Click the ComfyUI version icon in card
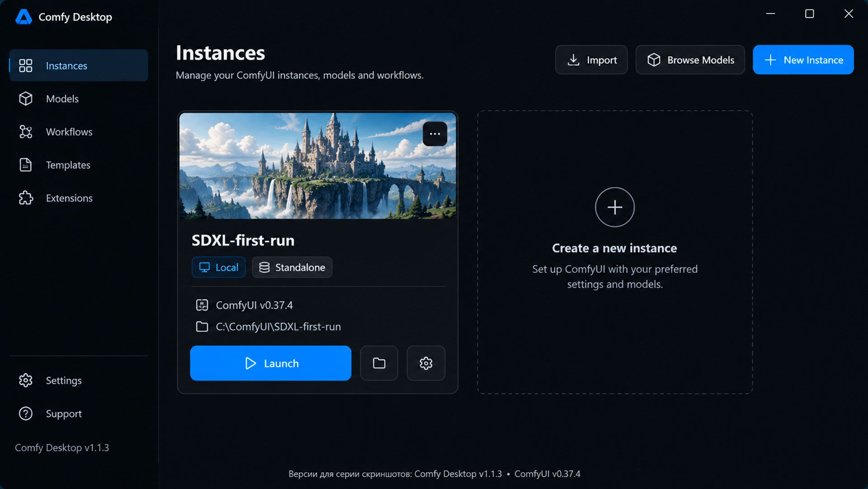This screenshot has height=489, width=868. (202, 305)
